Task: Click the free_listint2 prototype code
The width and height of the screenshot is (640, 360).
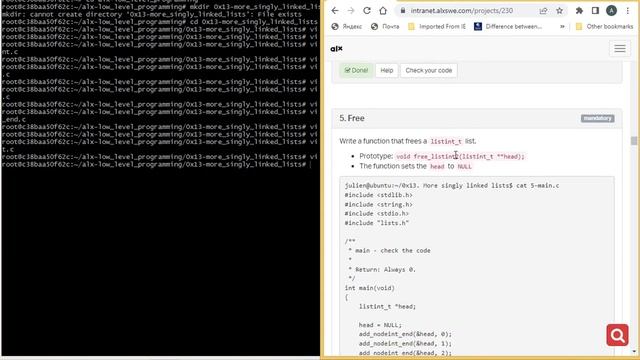Action: point(460,157)
